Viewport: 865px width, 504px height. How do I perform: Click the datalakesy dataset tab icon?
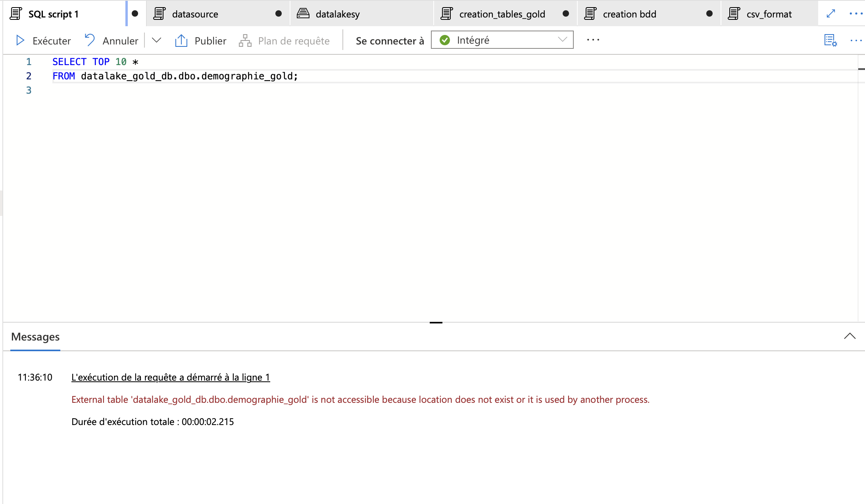pyautogui.click(x=303, y=13)
